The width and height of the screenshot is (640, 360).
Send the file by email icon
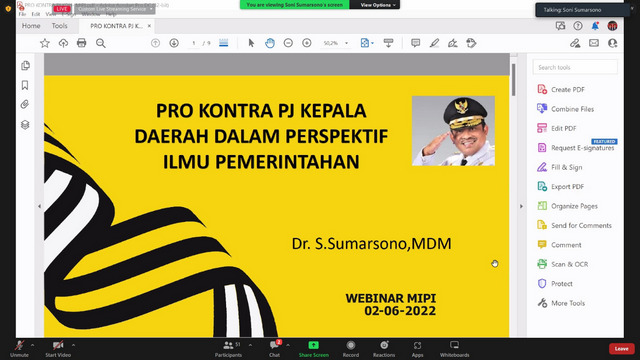(594, 43)
